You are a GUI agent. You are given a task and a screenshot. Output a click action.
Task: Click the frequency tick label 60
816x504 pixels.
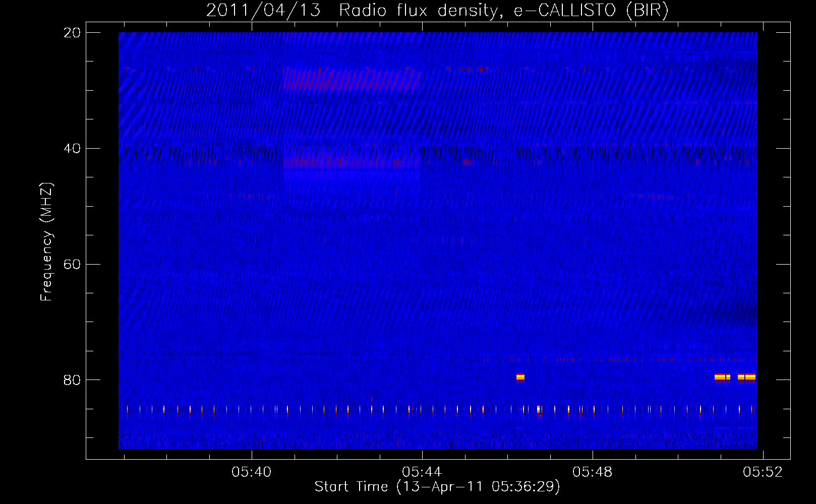pos(72,265)
